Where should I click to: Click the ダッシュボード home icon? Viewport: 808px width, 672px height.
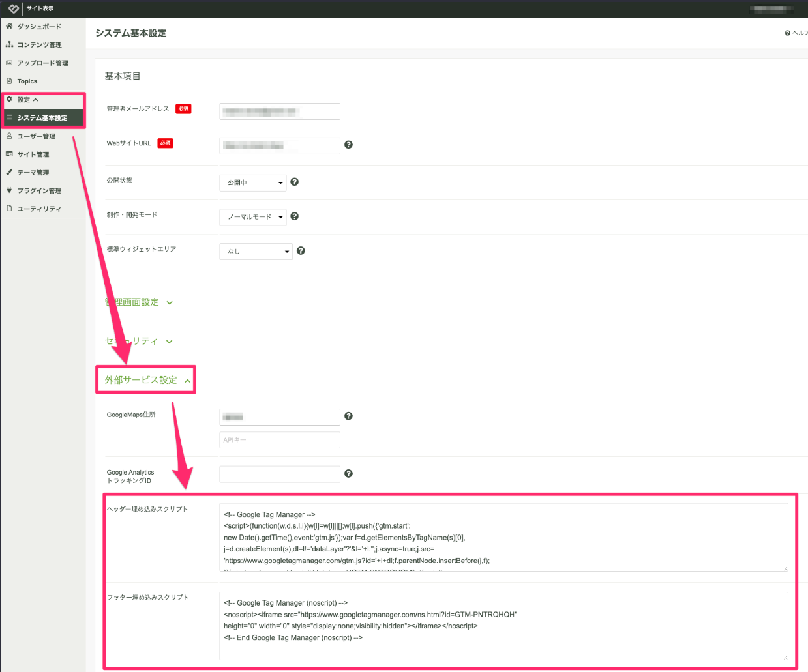[9, 26]
